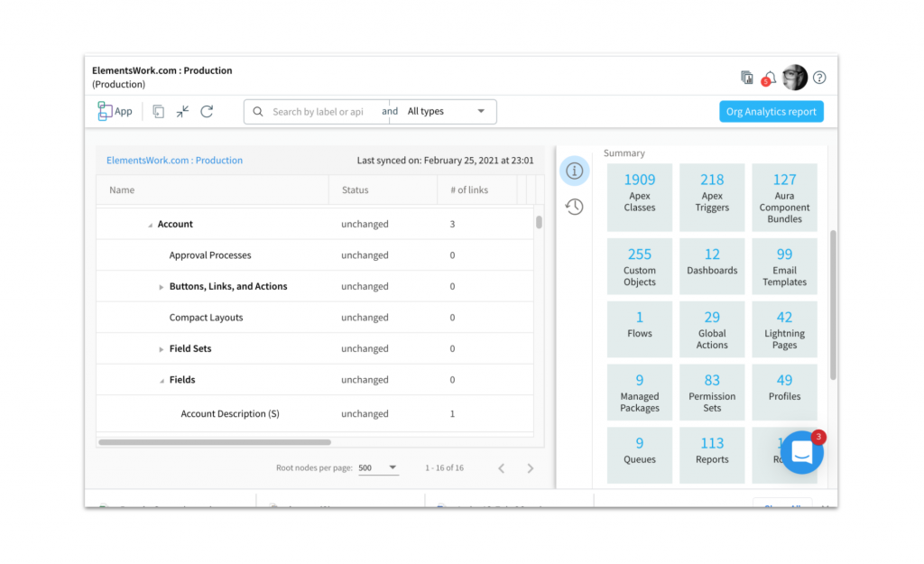924x564 pixels.
Task: Expand Buttons, Links, and Actions node
Action: click(x=162, y=287)
